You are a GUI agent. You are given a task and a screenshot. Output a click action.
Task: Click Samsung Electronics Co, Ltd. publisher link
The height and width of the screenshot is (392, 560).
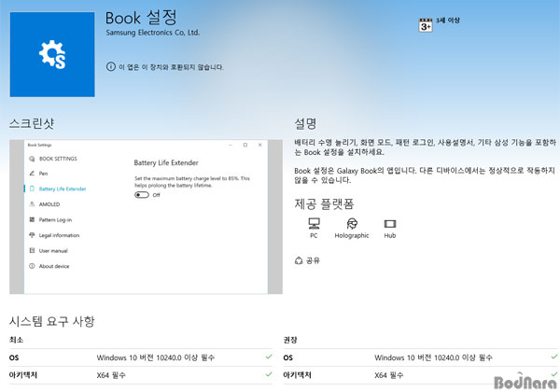(153, 33)
